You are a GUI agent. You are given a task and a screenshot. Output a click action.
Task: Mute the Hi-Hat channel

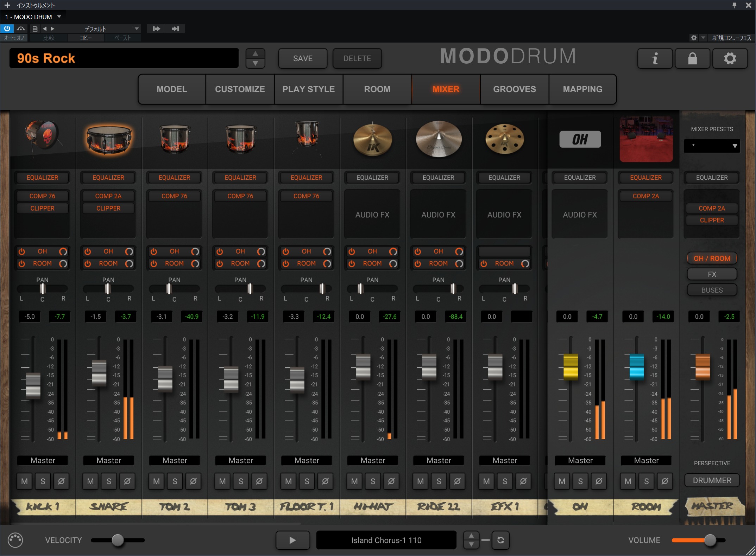pyautogui.click(x=354, y=481)
